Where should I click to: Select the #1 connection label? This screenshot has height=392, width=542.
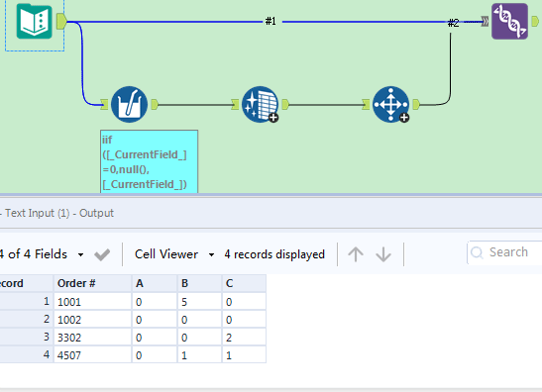click(271, 21)
